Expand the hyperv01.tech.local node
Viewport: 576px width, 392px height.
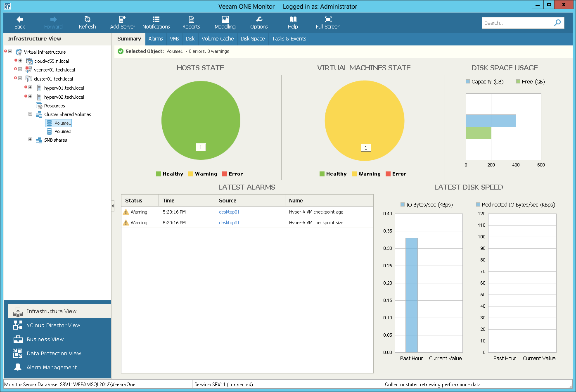(30, 88)
